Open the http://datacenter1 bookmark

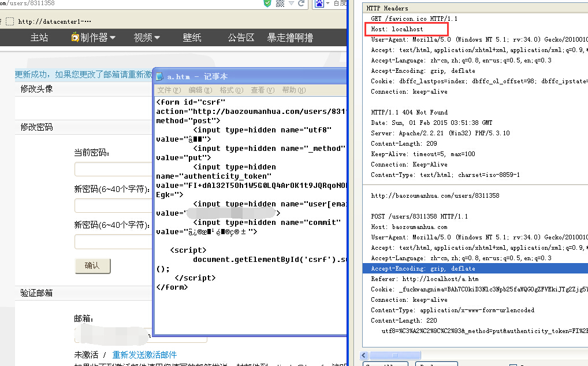pyautogui.click(x=54, y=21)
